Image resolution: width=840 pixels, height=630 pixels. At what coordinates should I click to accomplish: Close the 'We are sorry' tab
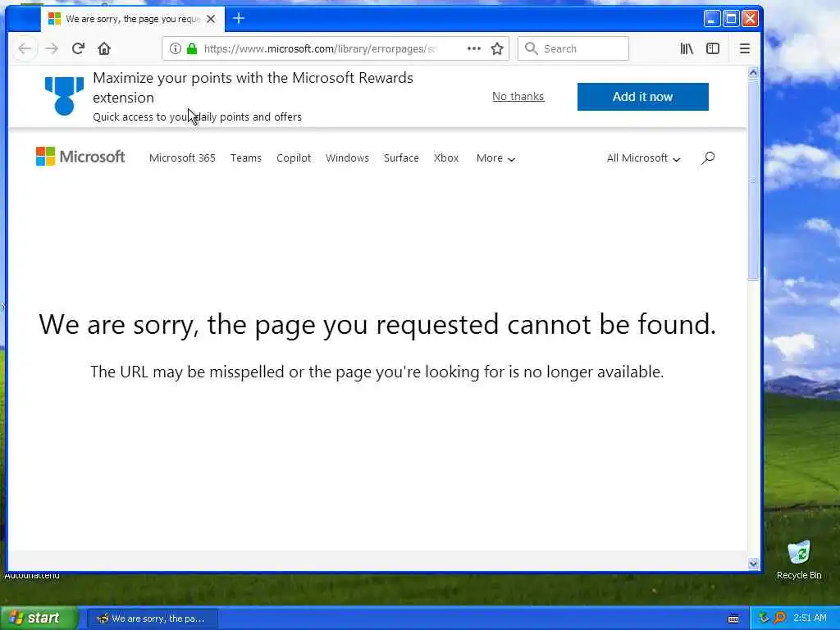coord(211,19)
